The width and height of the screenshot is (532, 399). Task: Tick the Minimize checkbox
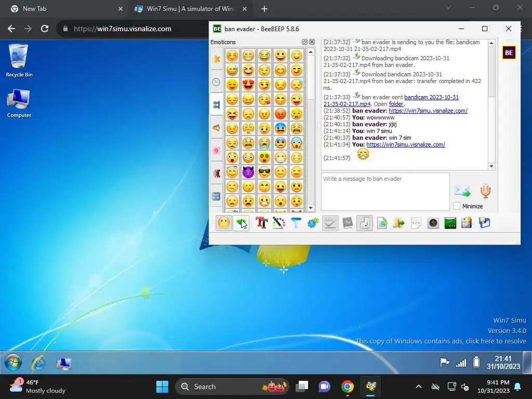pyautogui.click(x=457, y=206)
